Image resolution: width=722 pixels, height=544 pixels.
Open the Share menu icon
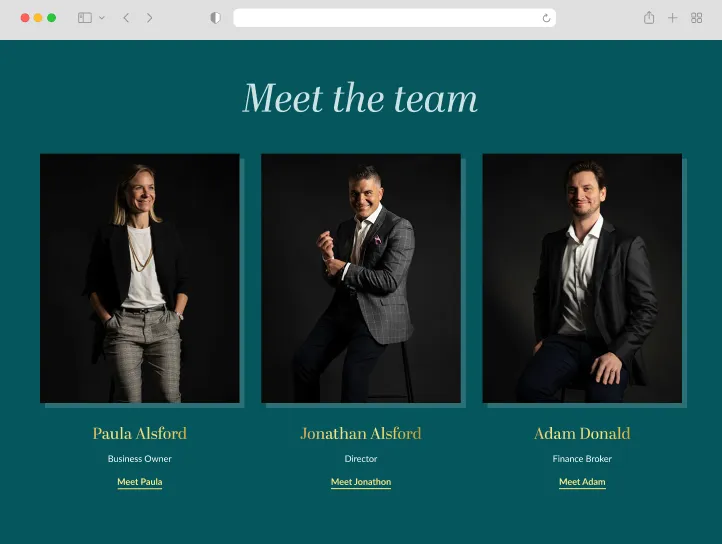point(649,18)
